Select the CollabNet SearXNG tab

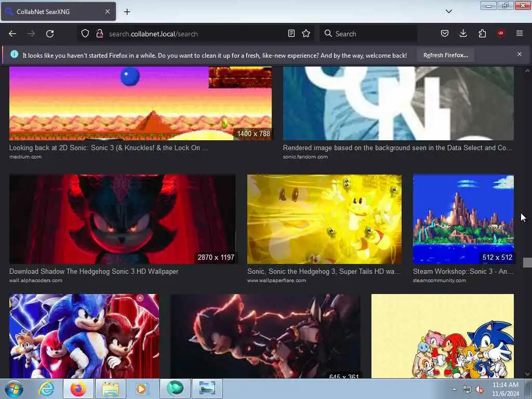pyautogui.click(x=58, y=11)
